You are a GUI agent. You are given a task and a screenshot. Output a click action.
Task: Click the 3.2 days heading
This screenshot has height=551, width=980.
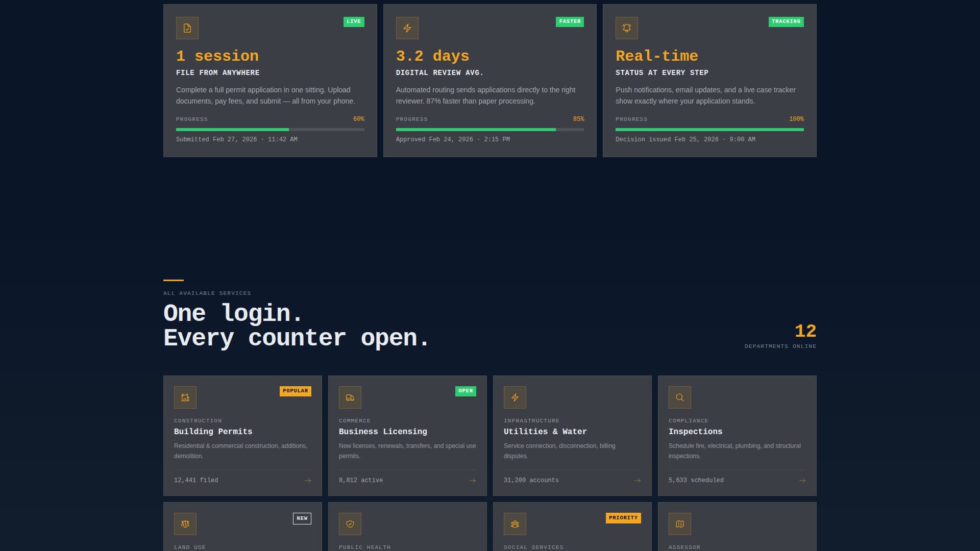(x=432, y=56)
